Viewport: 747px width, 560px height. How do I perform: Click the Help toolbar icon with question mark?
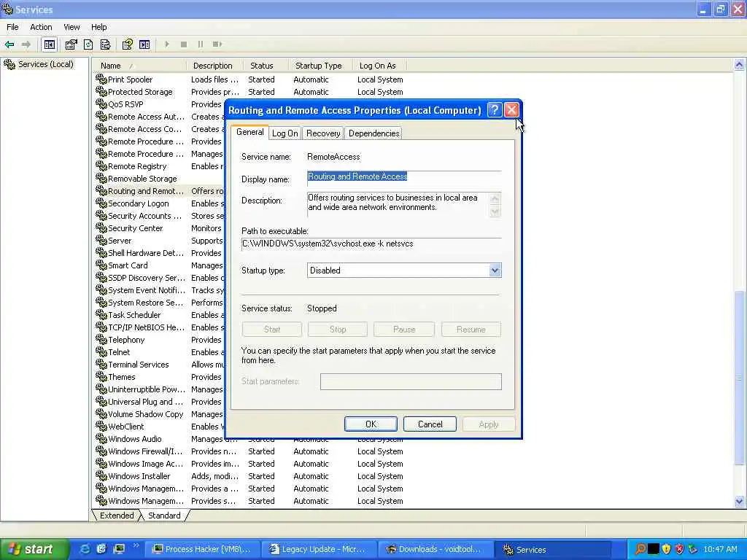(127, 44)
